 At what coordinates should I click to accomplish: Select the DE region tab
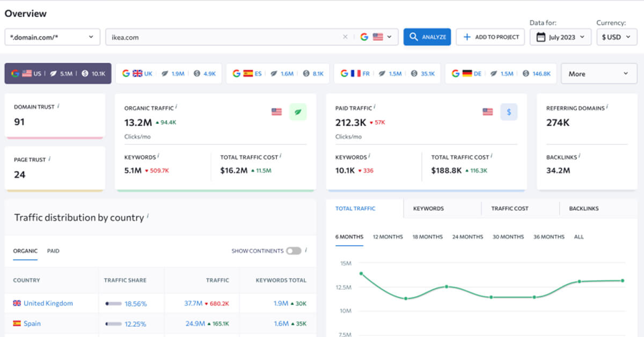click(501, 74)
